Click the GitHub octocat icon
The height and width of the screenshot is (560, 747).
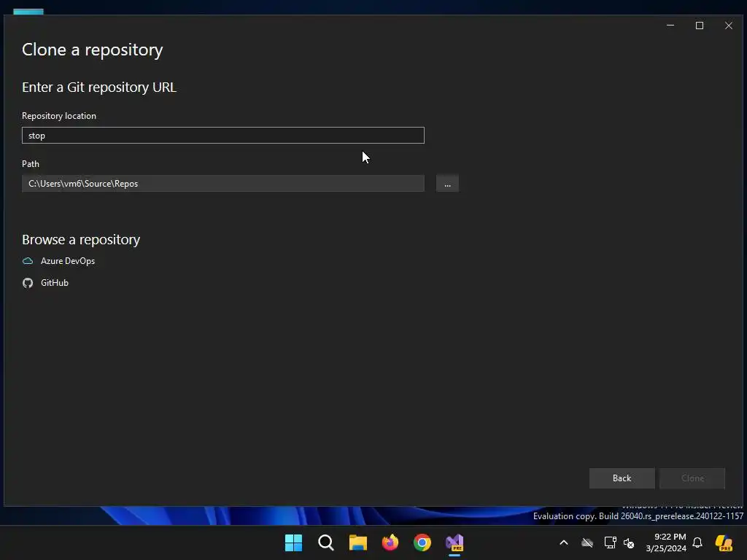(28, 283)
